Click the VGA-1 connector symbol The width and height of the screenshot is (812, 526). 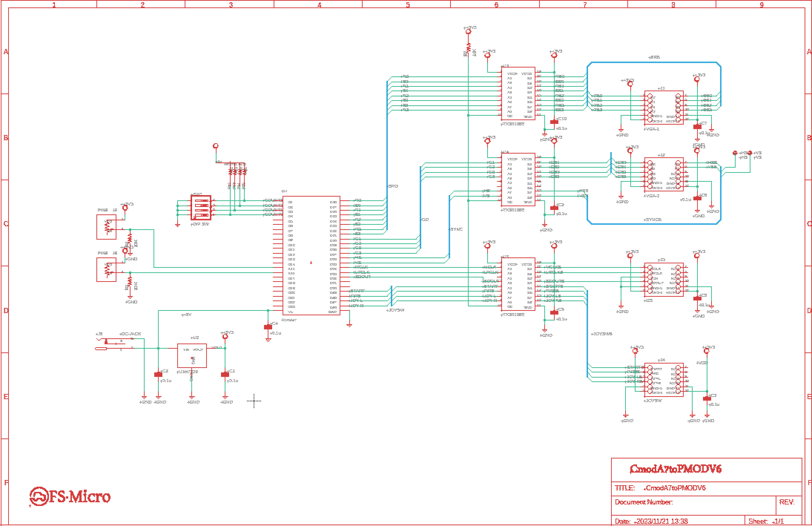click(664, 108)
